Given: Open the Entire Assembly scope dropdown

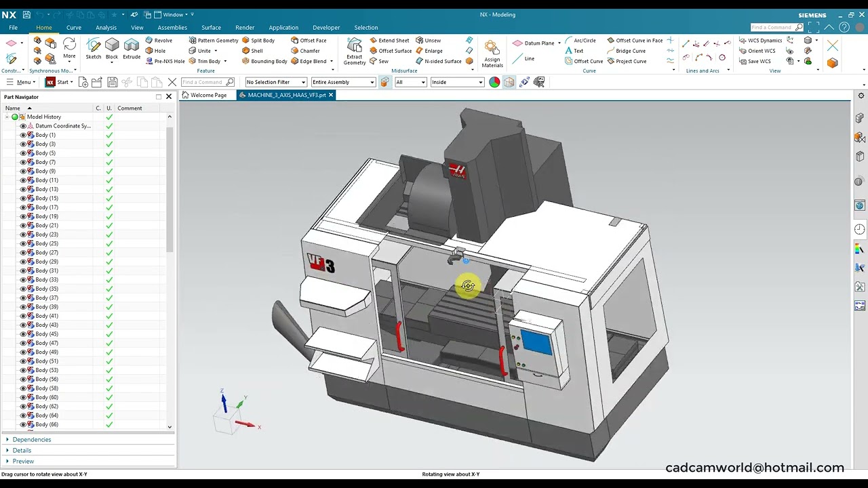Looking at the screenshot, I should tap(343, 82).
